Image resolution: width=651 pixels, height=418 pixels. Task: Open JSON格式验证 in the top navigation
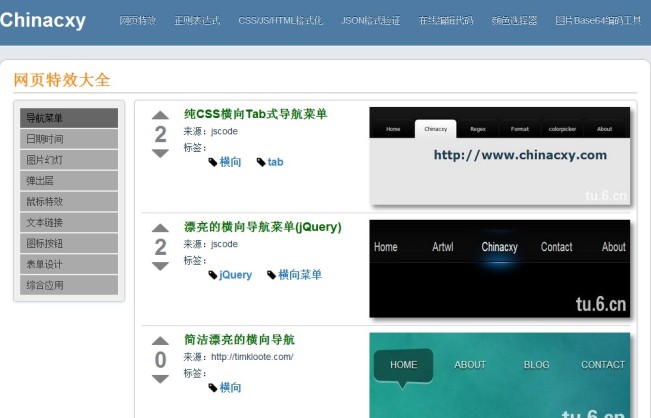point(371,20)
